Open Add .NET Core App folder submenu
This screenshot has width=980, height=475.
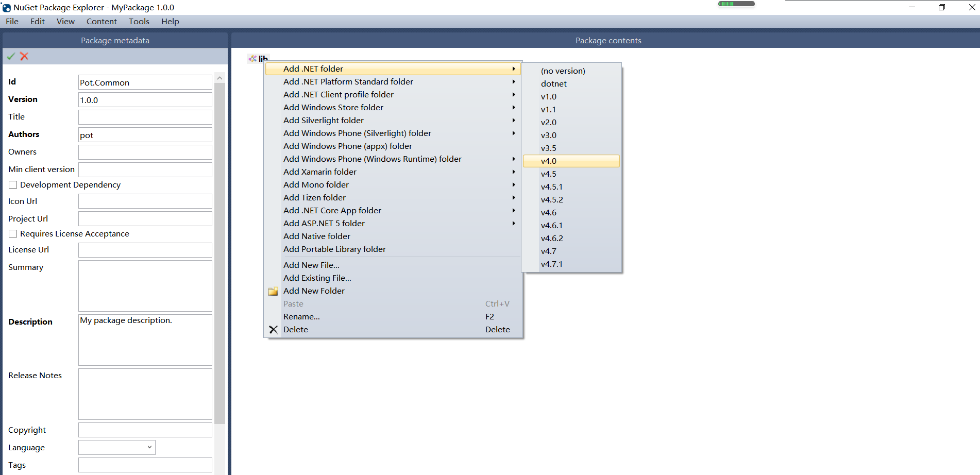click(393, 211)
